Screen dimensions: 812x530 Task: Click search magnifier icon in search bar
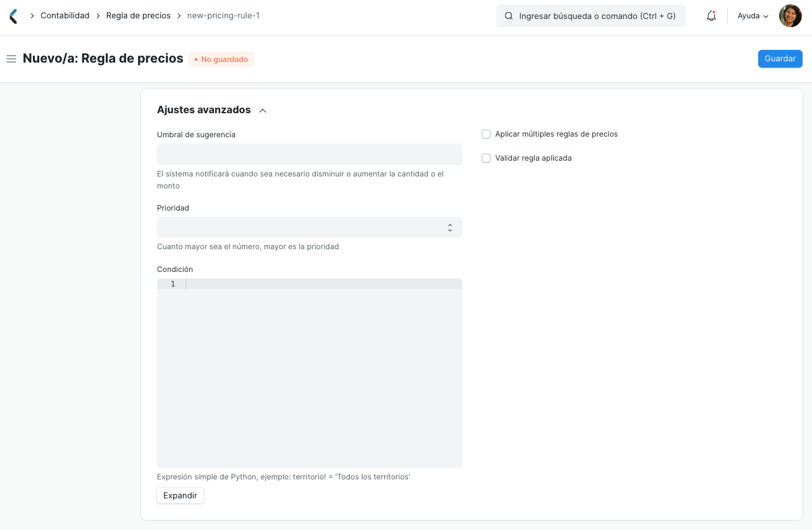tap(508, 16)
